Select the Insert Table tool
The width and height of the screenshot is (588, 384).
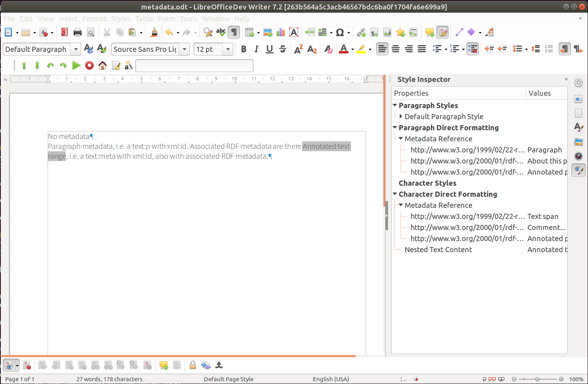tap(249, 32)
